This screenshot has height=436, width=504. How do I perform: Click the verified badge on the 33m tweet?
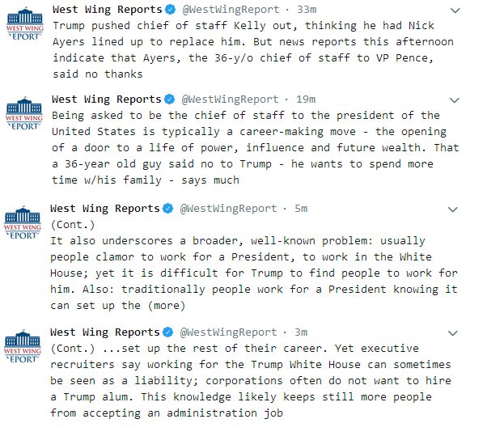tap(170, 9)
